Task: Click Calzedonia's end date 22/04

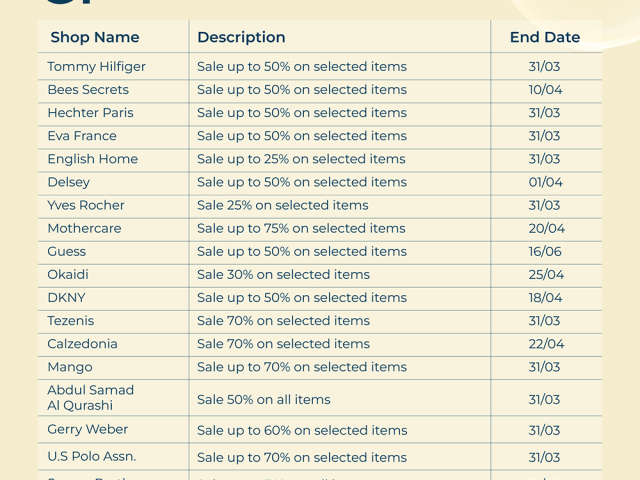Action: (x=545, y=344)
